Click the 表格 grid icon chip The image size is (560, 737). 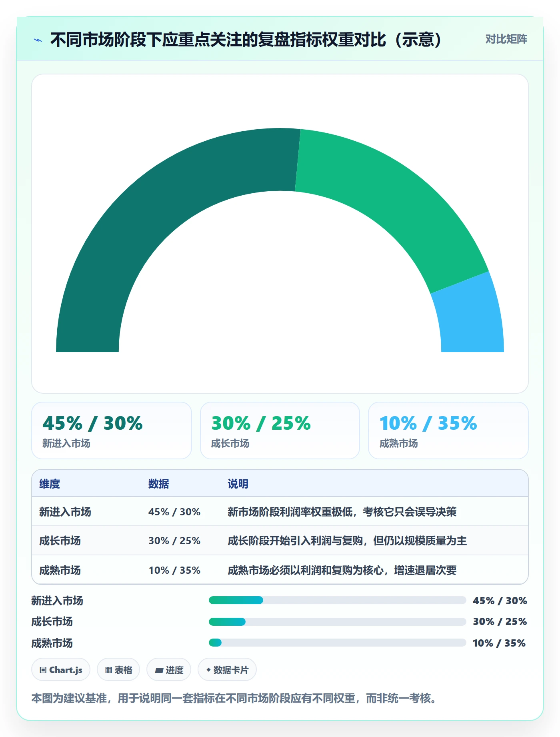coord(118,670)
